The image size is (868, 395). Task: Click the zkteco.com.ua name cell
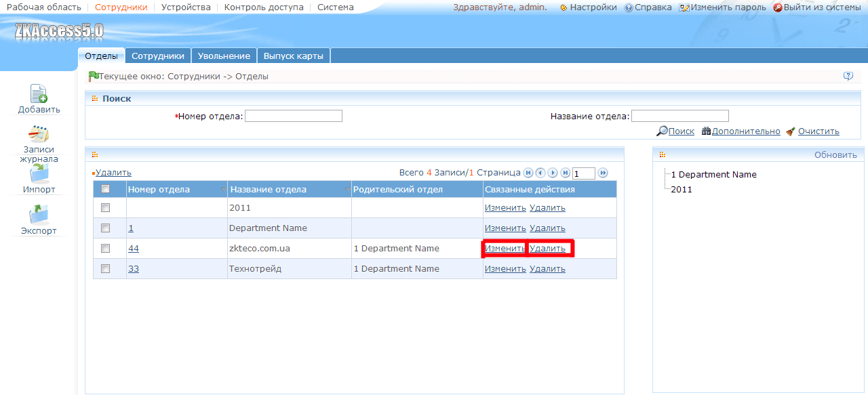click(290, 249)
